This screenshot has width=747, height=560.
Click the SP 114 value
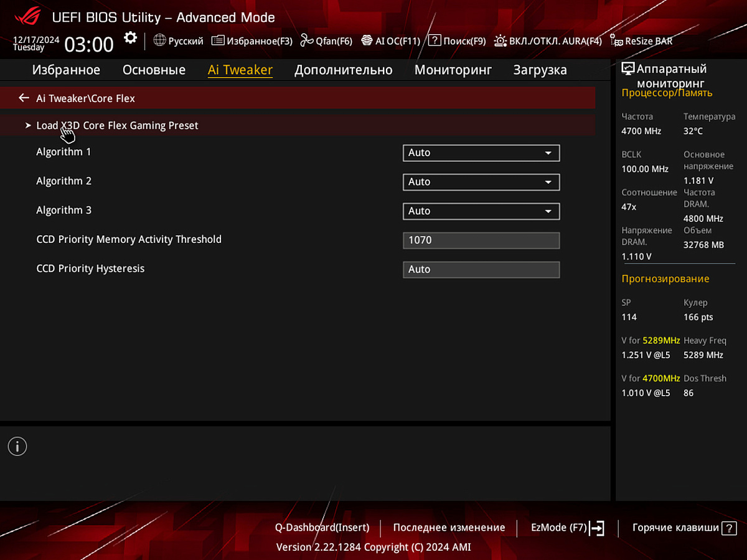click(629, 317)
